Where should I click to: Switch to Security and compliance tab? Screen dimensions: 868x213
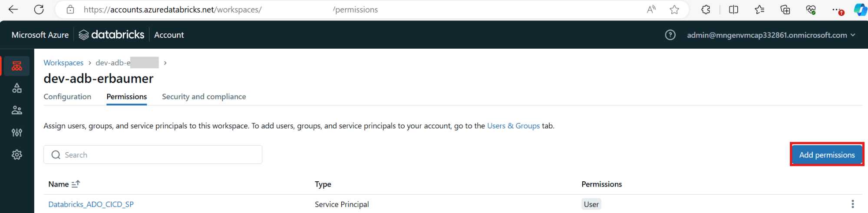coord(204,97)
